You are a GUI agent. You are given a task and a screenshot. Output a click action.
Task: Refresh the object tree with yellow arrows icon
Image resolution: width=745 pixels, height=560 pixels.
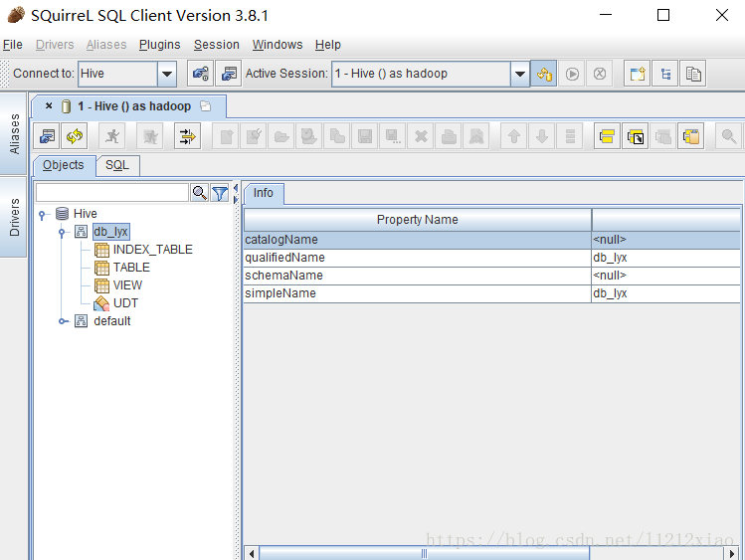75,137
